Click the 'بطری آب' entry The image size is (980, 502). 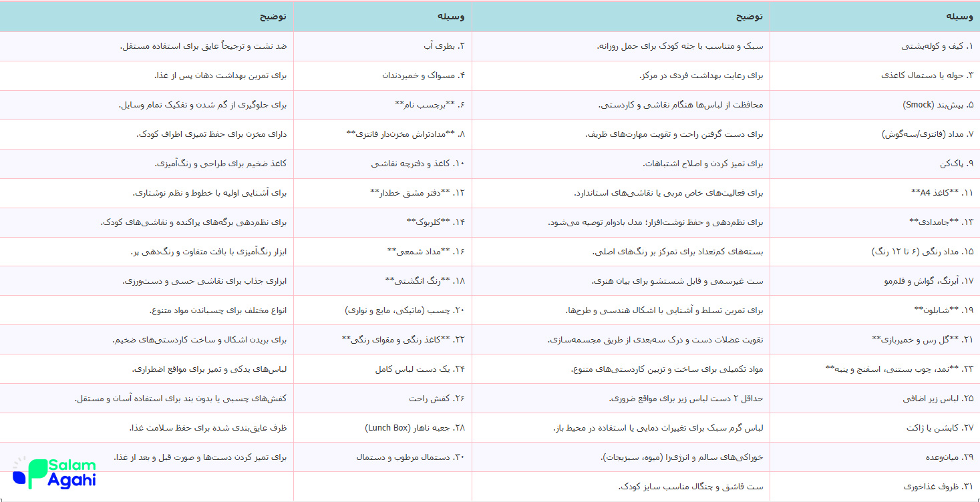(x=450, y=46)
